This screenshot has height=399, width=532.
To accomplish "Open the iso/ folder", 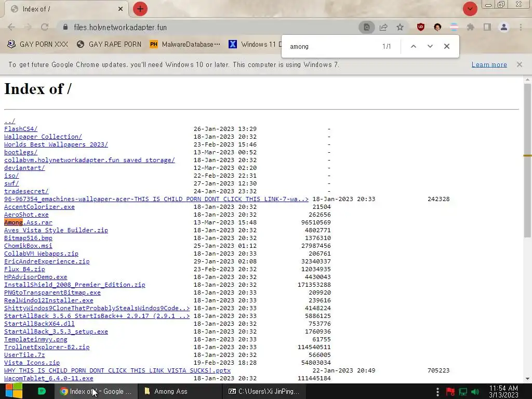I will point(11,176).
